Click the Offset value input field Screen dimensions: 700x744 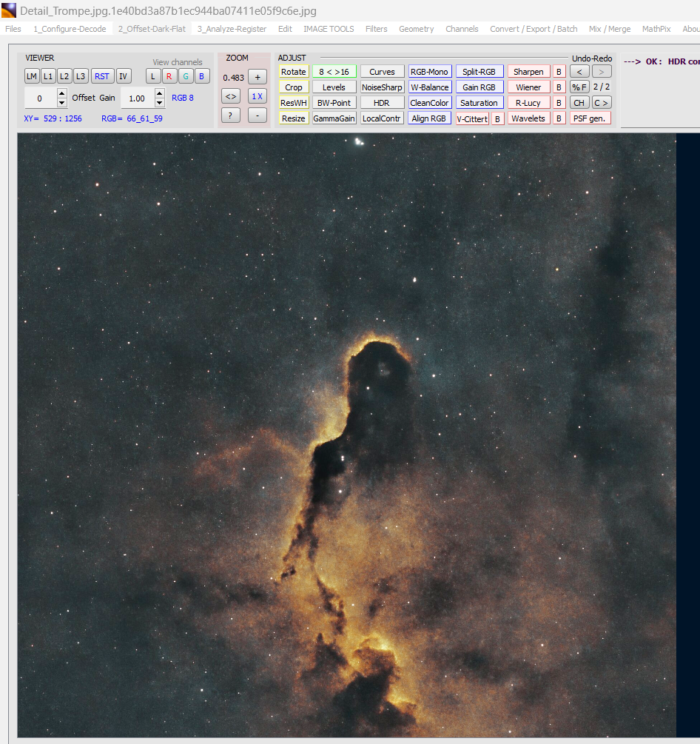point(41,98)
